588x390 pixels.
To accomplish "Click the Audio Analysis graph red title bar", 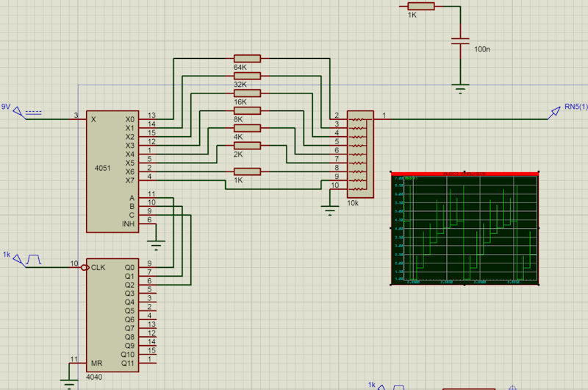I will [465, 174].
